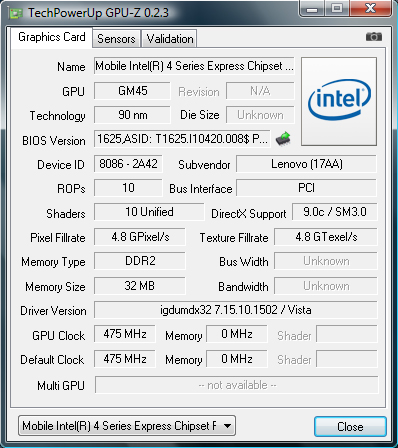Click the GPU-Z title bar app icon
398x448 pixels.
pyautogui.click(x=16, y=13)
